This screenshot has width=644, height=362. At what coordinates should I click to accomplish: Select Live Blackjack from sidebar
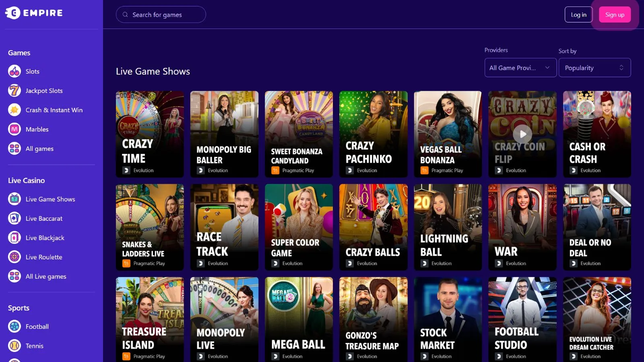[45, 238]
